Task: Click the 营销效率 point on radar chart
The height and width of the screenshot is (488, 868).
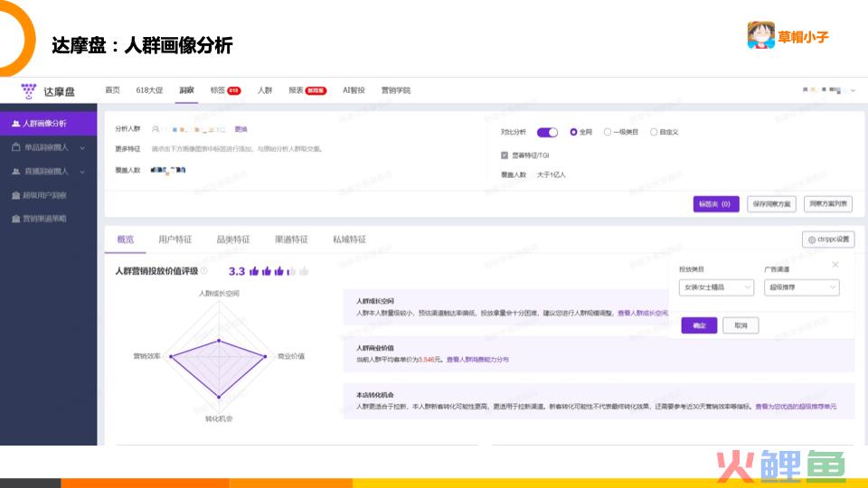Action: coord(171,356)
